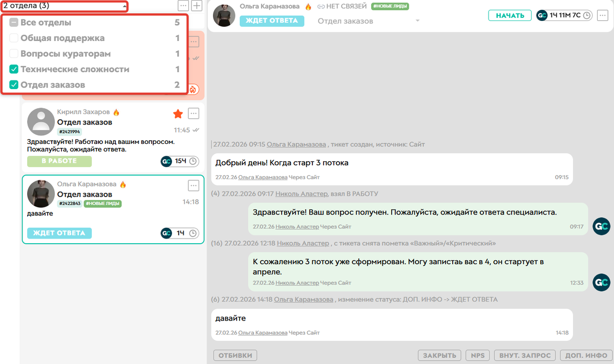This screenshot has width=614, height=364.
Task: Click the "ЖДЕТ ОТВЕТА" badge in ticket list
Action: 59,233
